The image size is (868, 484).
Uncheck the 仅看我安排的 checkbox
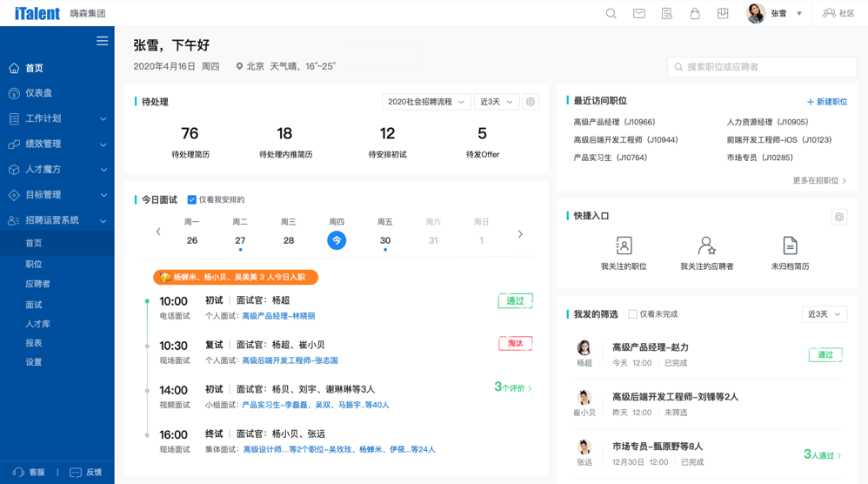click(x=192, y=200)
